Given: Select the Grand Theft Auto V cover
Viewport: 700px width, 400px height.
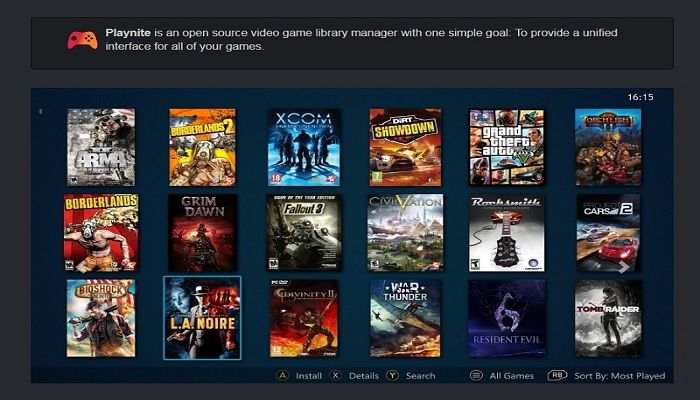Looking at the screenshot, I should coord(506,147).
